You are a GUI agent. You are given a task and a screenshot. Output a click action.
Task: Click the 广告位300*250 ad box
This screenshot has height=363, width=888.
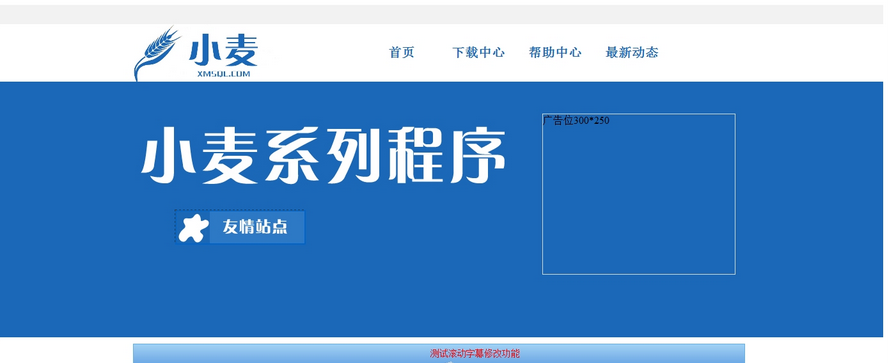pyautogui.click(x=639, y=194)
